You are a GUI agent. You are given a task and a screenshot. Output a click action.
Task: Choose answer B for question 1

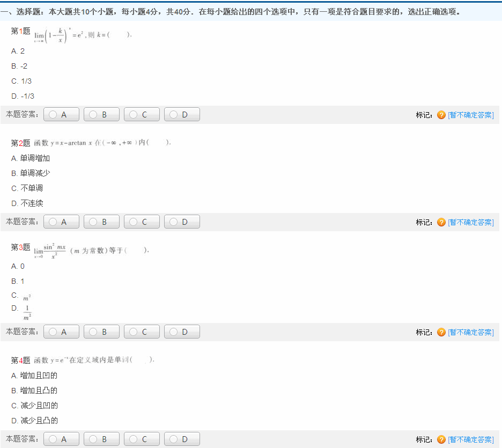(x=101, y=115)
